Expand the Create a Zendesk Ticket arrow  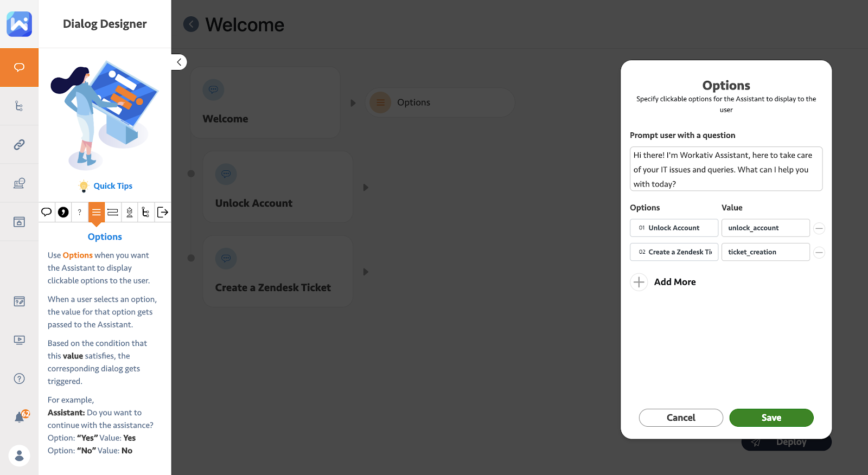[x=366, y=272]
